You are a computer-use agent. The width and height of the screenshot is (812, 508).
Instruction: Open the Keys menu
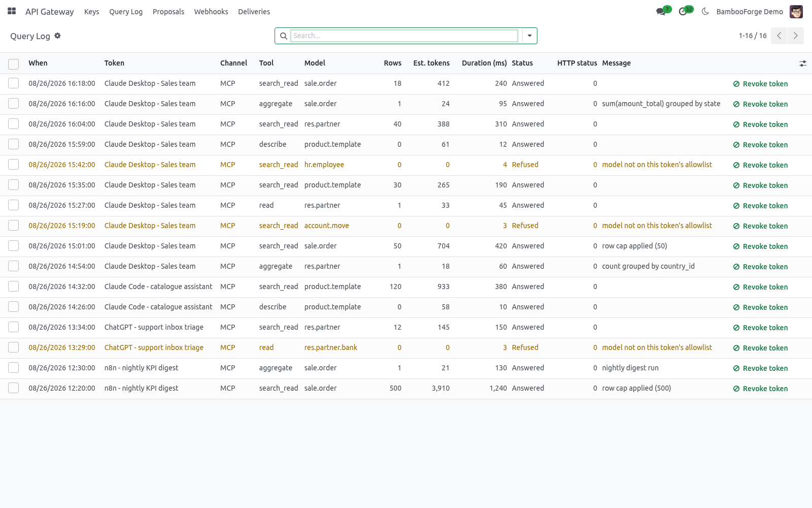[x=91, y=12]
